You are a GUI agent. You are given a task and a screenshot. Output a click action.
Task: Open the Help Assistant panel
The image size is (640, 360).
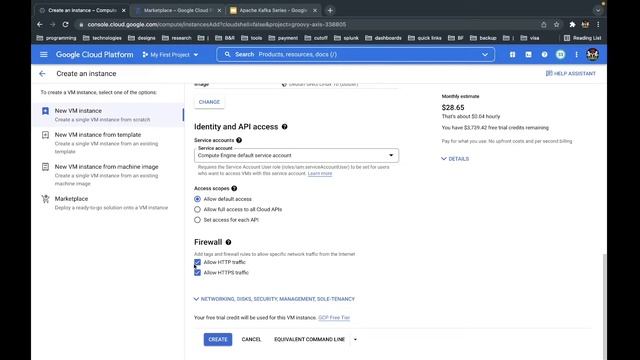(x=571, y=73)
